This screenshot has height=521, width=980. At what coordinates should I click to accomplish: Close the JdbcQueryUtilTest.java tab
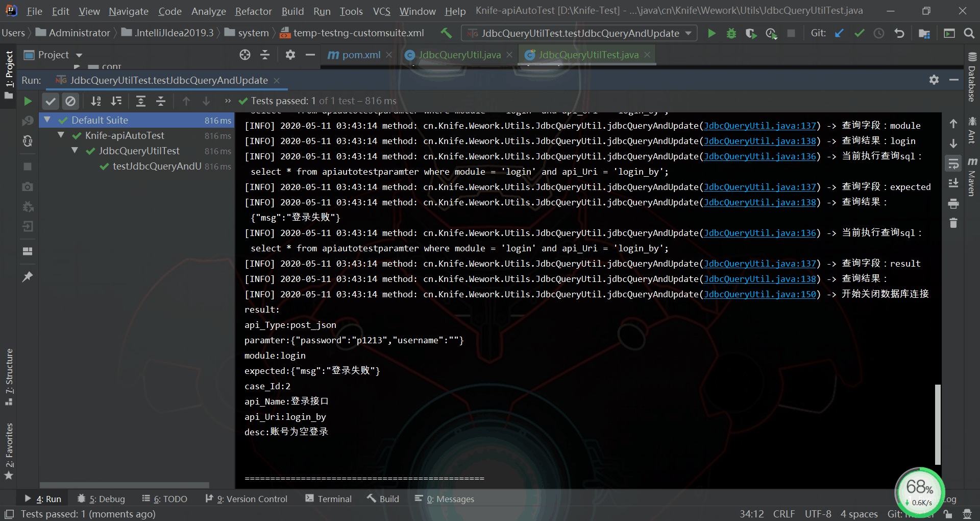tap(647, 55)
